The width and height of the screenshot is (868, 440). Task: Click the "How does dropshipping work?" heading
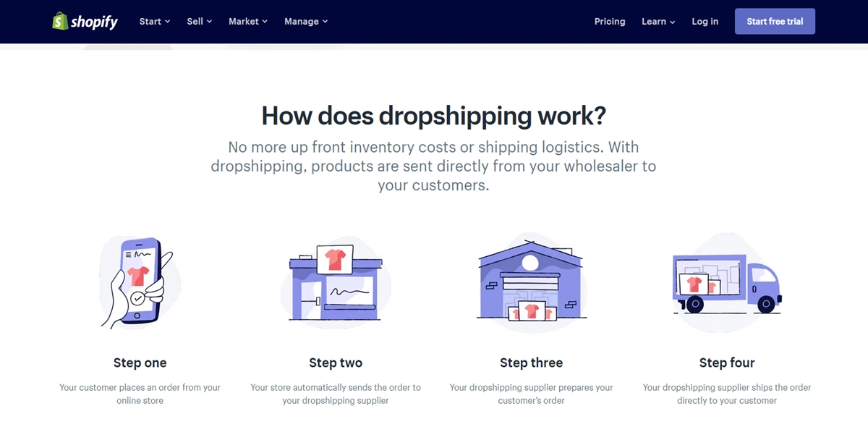[434, 116]
